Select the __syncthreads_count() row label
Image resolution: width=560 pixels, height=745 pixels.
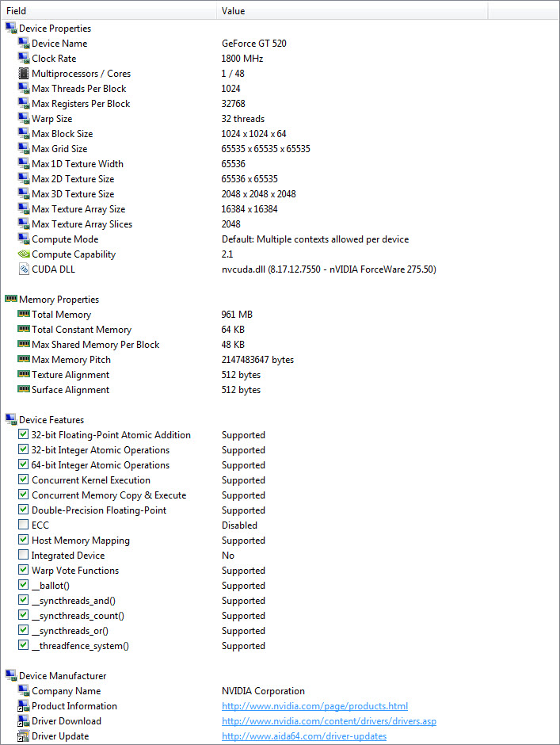point(78,616)
